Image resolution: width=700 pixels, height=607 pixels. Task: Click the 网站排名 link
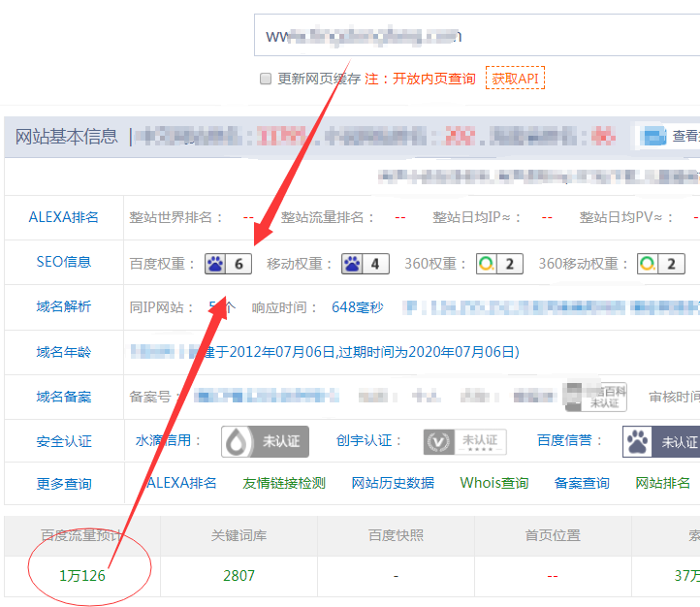coord(663,483)
